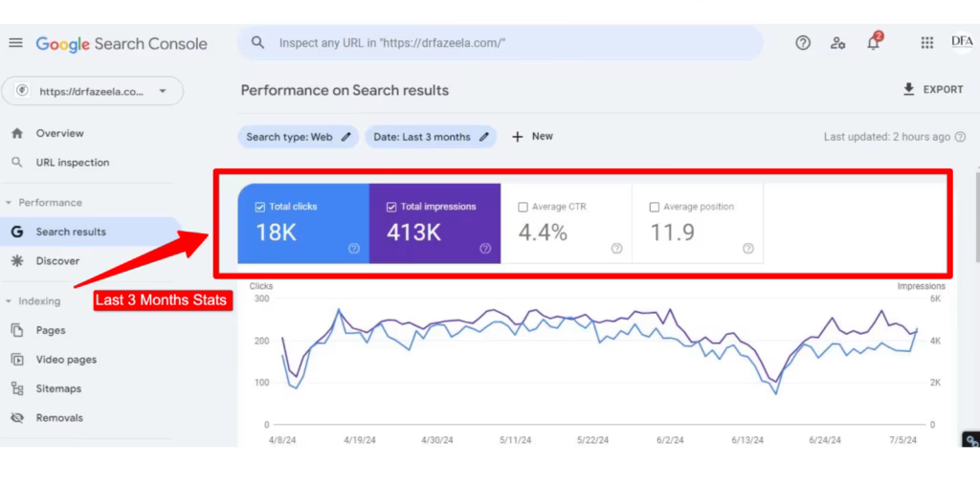Click the Search results G icon
This screenshot has height=487, width=980.
tap(17, 232)
